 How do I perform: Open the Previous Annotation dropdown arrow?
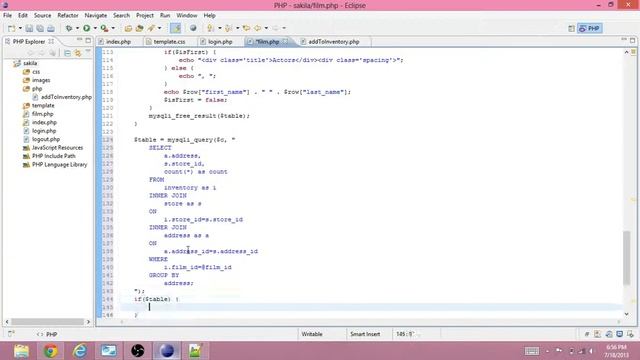238,28
